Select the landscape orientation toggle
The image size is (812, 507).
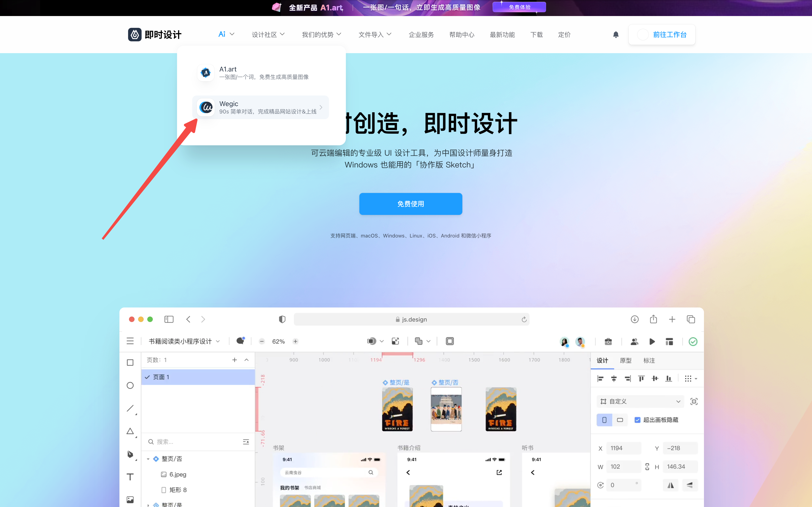pos(620,420)
